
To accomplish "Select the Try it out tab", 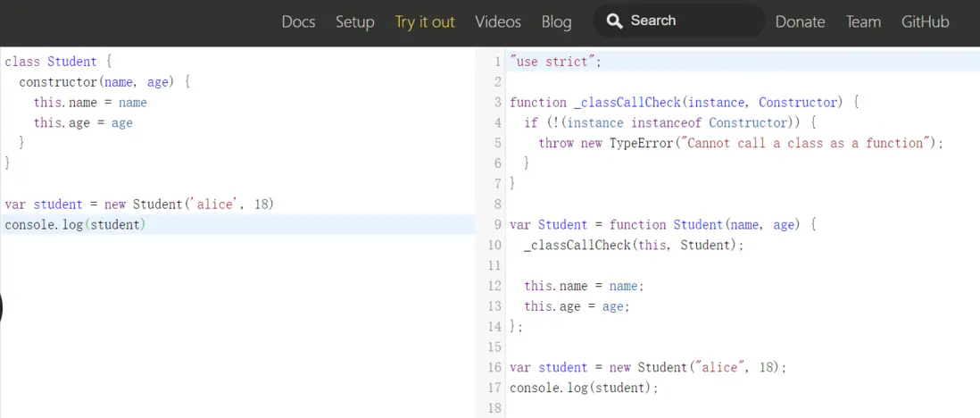I will tap(425, 21).
